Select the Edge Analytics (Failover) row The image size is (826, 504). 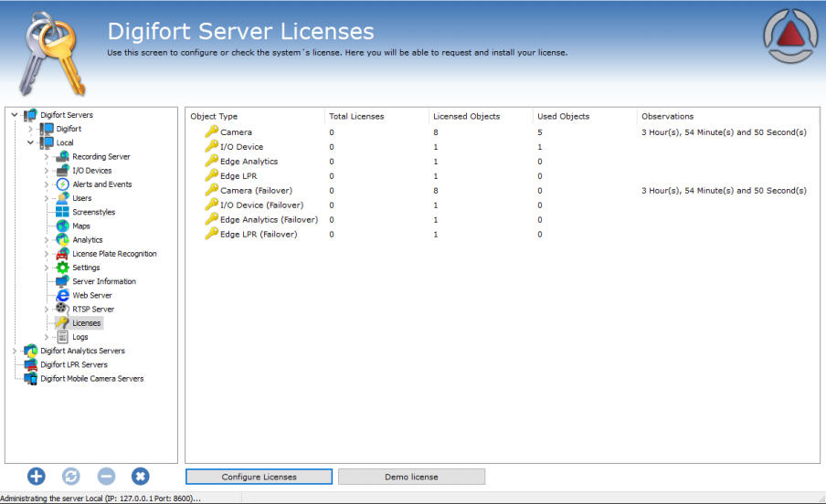click(x=502, y=220)
